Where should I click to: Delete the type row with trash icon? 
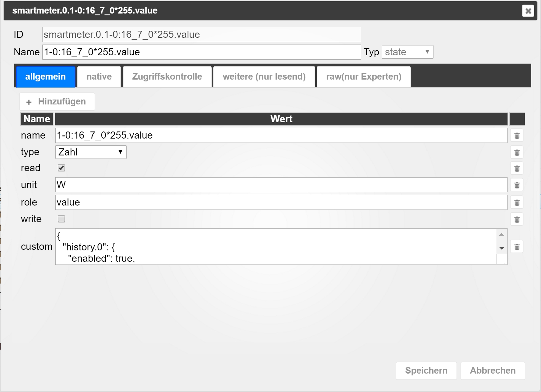(517, 152)
